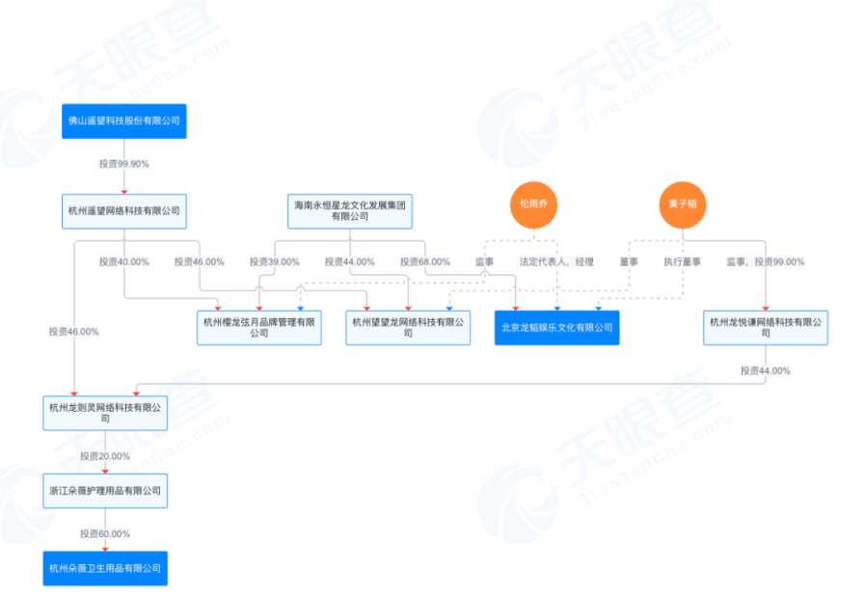Click the 佛山遥望科技股份有限公司 node
Image resolution: width=868 pixels, height=599 pixels.
tap(123, 122)
